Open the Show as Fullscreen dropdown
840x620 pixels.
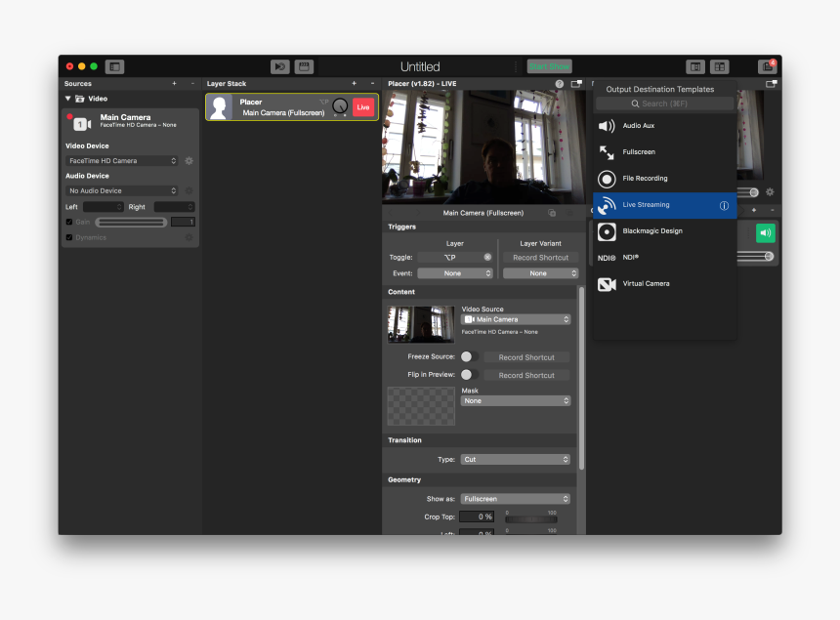pyautogui.click(x=516, y=499)
